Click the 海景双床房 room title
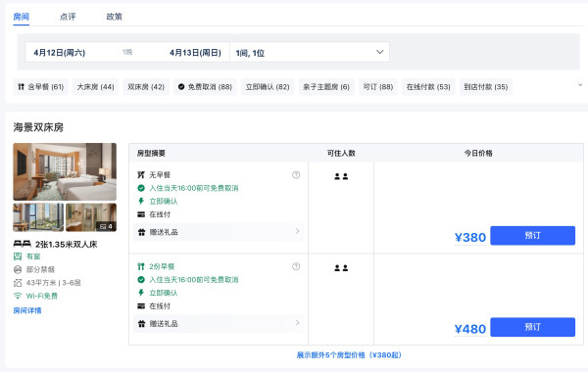 (38, 127)
